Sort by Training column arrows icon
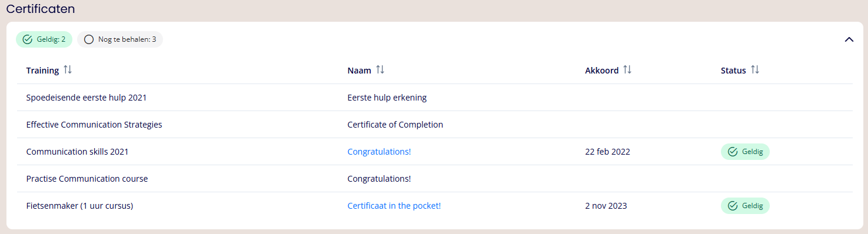868x234 pixels. [68, 70]
